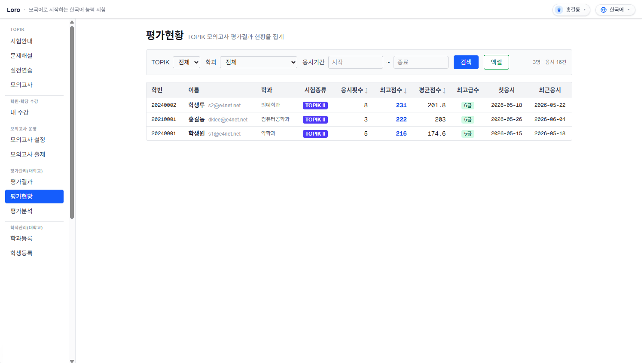Sort by 최고점수 down arrow icon

click(x=405, y=91)
